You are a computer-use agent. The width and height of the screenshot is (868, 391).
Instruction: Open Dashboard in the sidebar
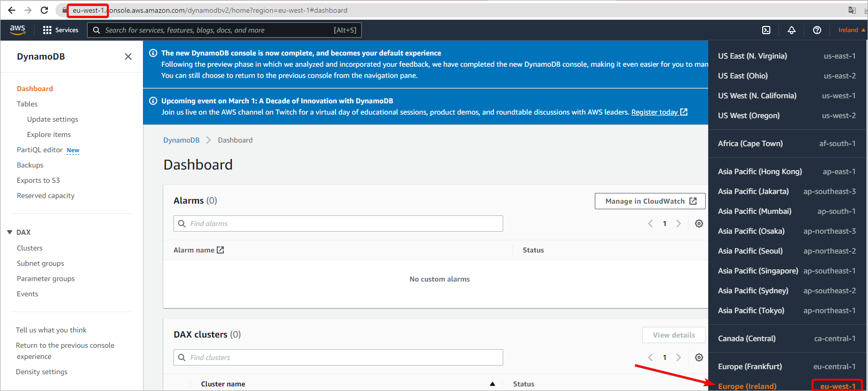(x=35, y=89)
